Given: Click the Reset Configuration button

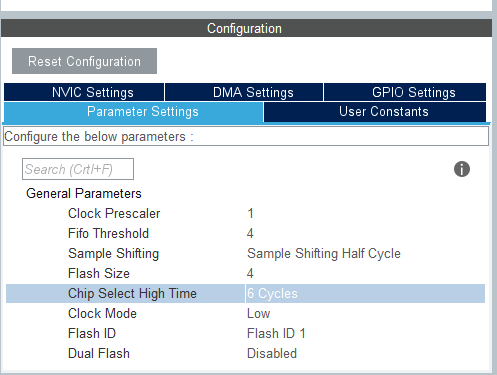Looking at the screenshot, I should coord(84,61).
